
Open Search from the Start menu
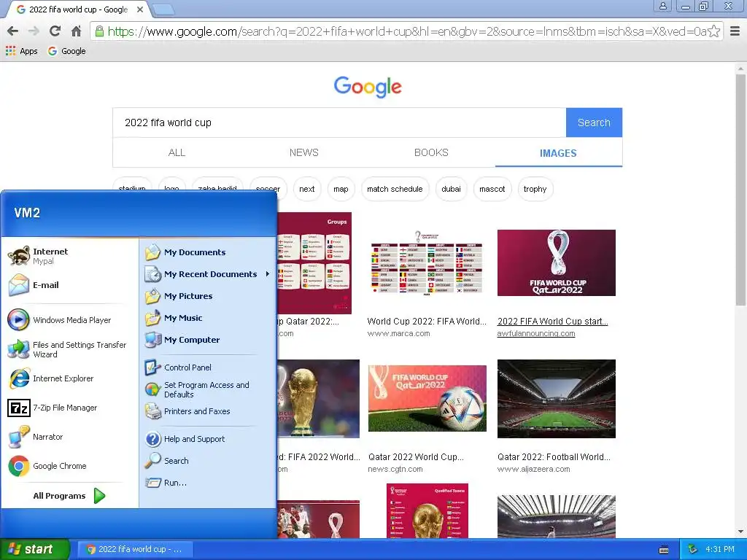(x=207, y=461)
